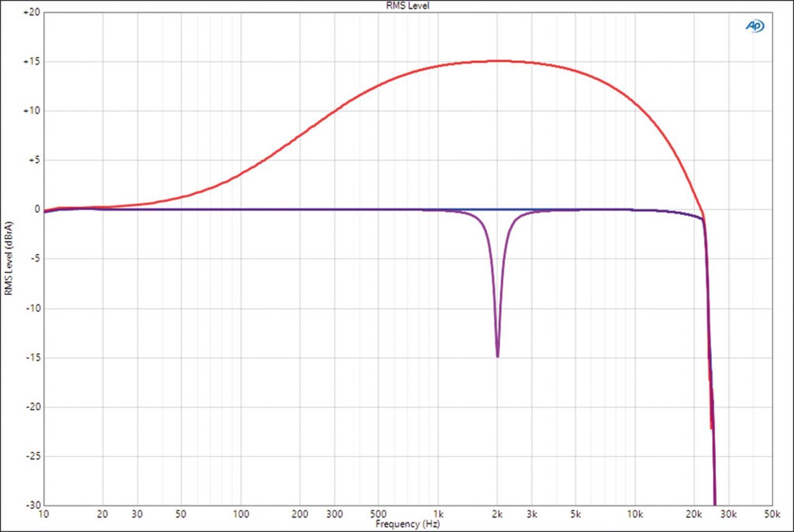Click the AP logo icon

tap(755, 26)
